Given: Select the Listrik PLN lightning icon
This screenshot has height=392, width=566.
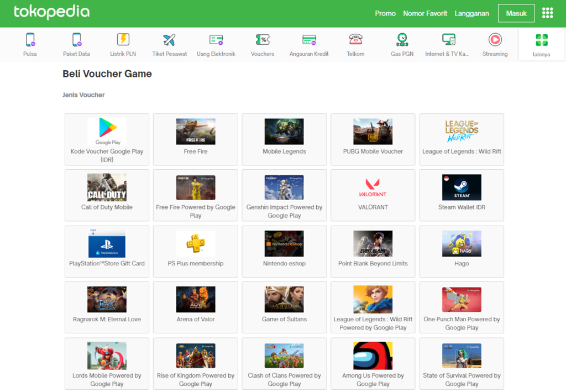Looking at the screenshot, I should click(123, 39).
